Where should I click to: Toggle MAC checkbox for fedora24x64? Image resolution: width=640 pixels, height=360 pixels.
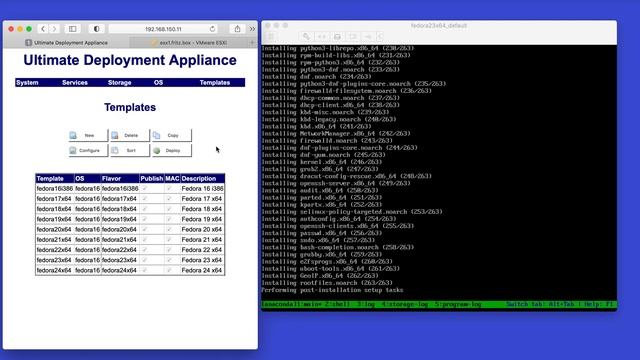click(x=169, y=270)
